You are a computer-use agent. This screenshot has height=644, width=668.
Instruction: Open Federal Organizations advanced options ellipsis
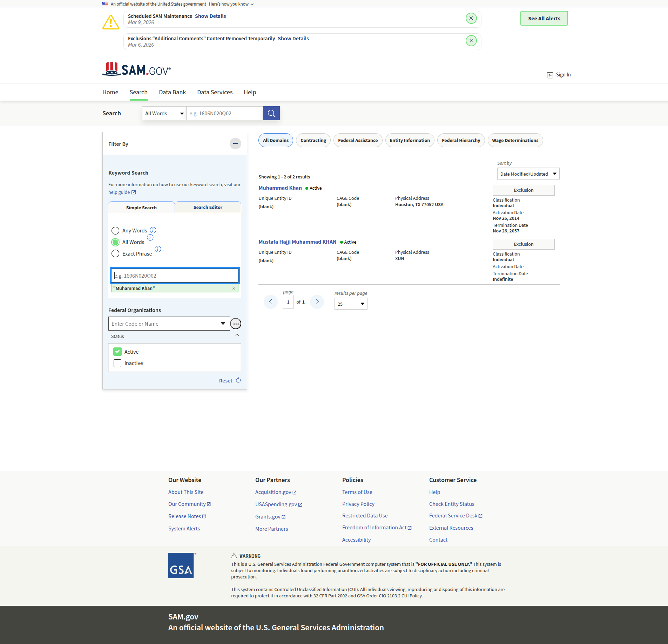pyautogui.click(x=236, y=324)
